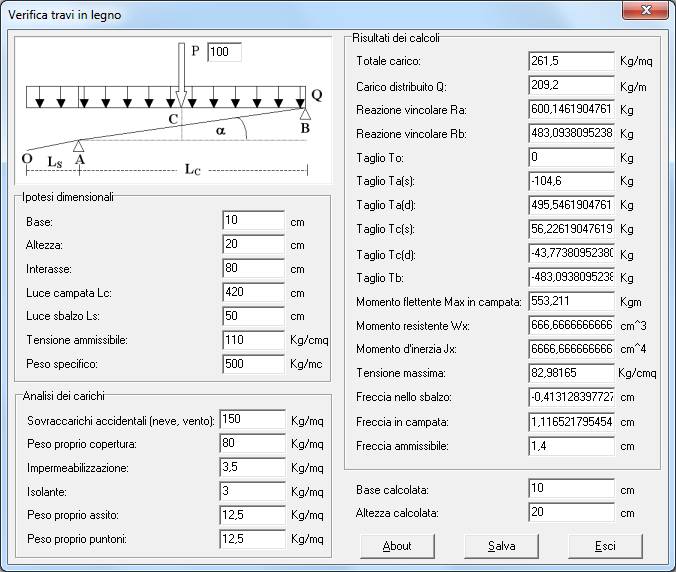Click support B triangle in beam diagram

[x=305, y=114]
